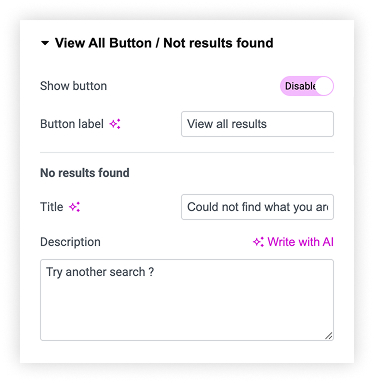
Task: Click the sparkle icon left of Write with AI
Action: point(258,242)
